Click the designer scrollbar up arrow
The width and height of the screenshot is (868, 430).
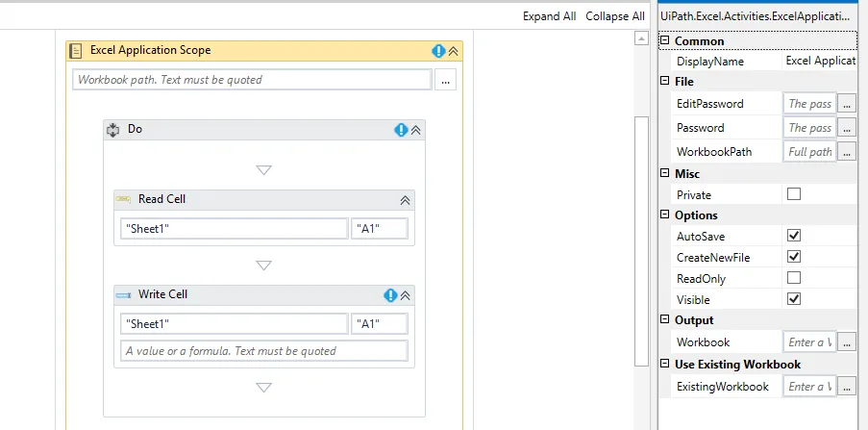click(641, 38)
